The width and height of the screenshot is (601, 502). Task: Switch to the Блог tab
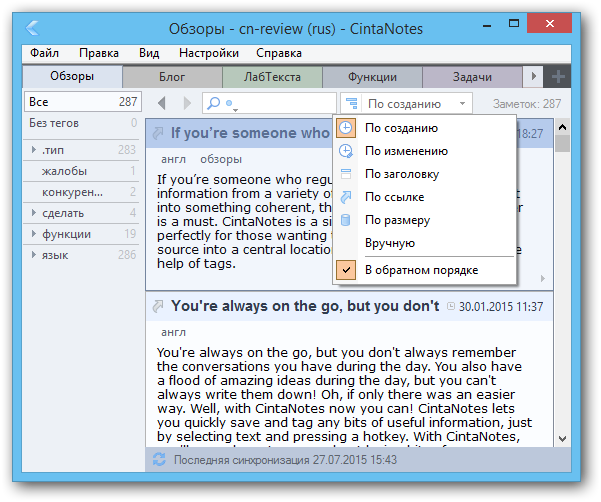coord(172,77)
